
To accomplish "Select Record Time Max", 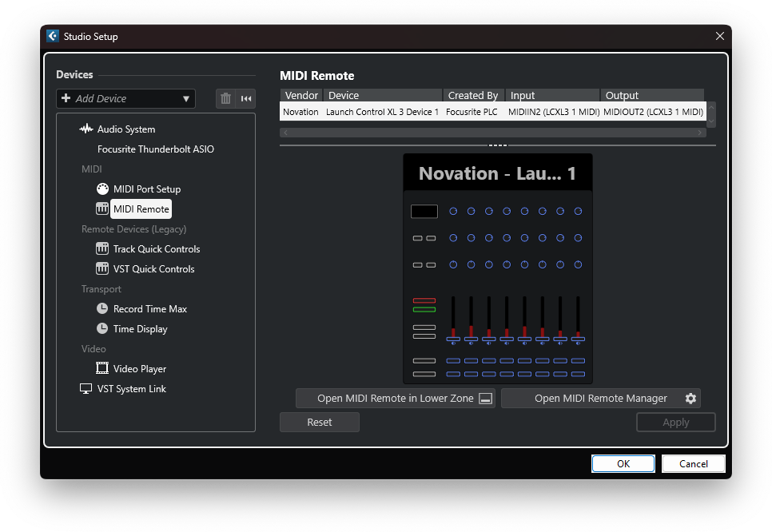I will coord(150,309).
